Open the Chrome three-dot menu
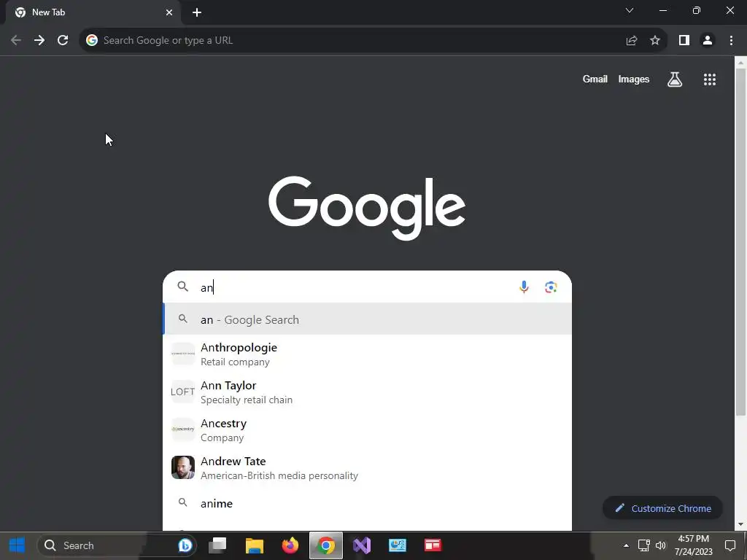The height and width of the screenshot is (560, 747). 731,41
